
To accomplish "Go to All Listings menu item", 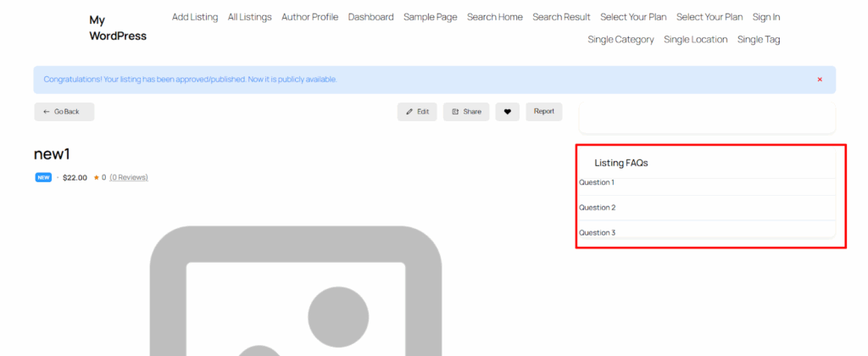I will [249, 17].
